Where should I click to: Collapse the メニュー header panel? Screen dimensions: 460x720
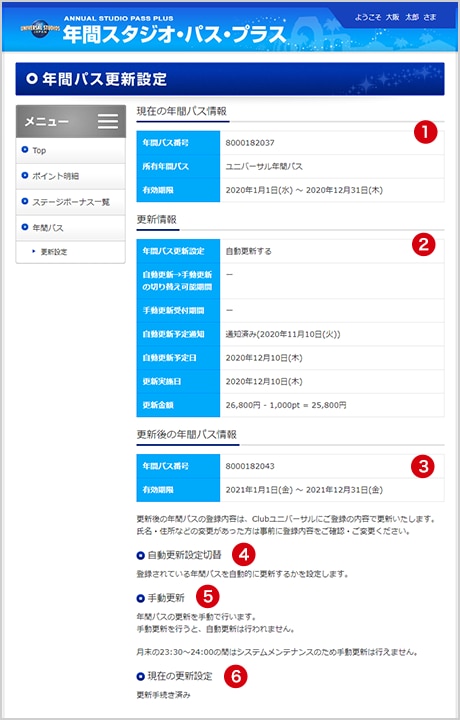(x=71, y=121)
